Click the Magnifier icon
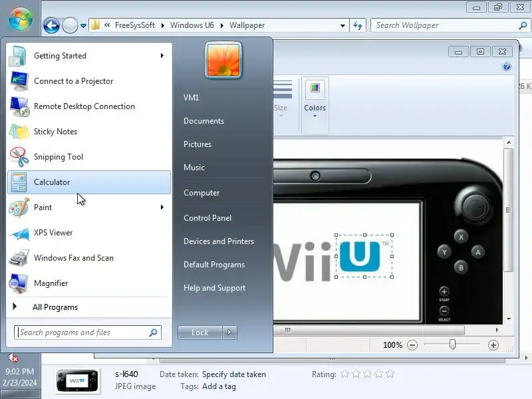 click(x=19, y=283)
